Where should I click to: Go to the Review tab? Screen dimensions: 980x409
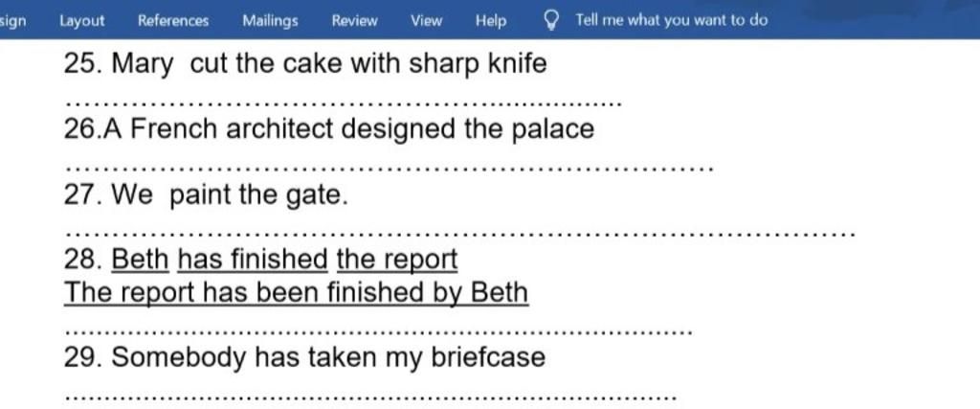354,20
